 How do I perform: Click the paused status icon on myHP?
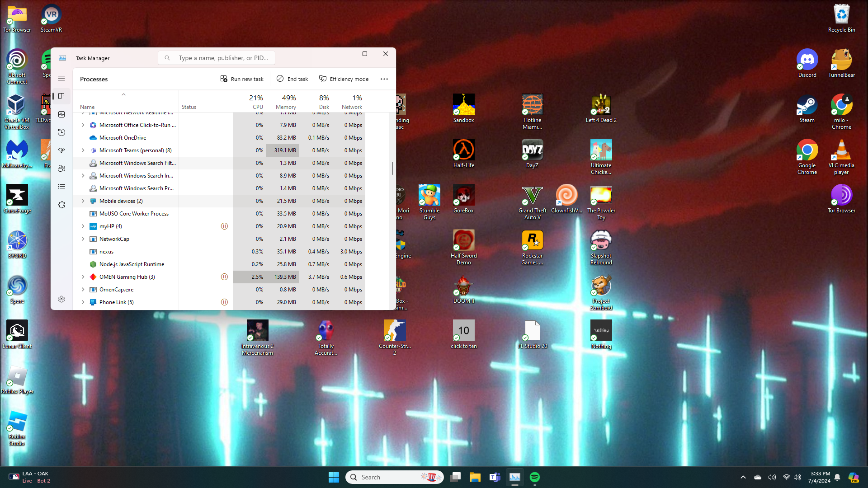[224, 226]
